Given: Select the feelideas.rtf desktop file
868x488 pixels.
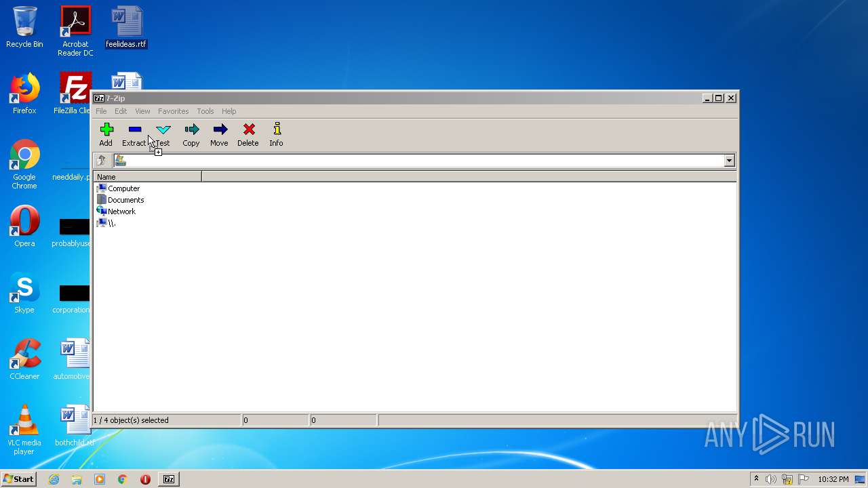Looking at the screenshot, I should [126, 27].
